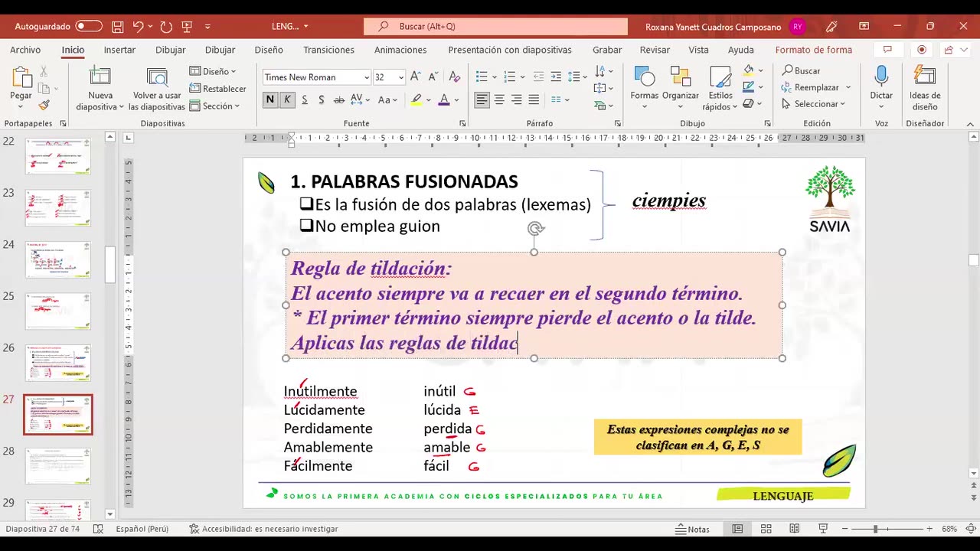Image resolution: width=980 pixels, height=551 pixels.
Task: Click the decrease list level icon
Action: pyautogui.click(x=538, y=77)
